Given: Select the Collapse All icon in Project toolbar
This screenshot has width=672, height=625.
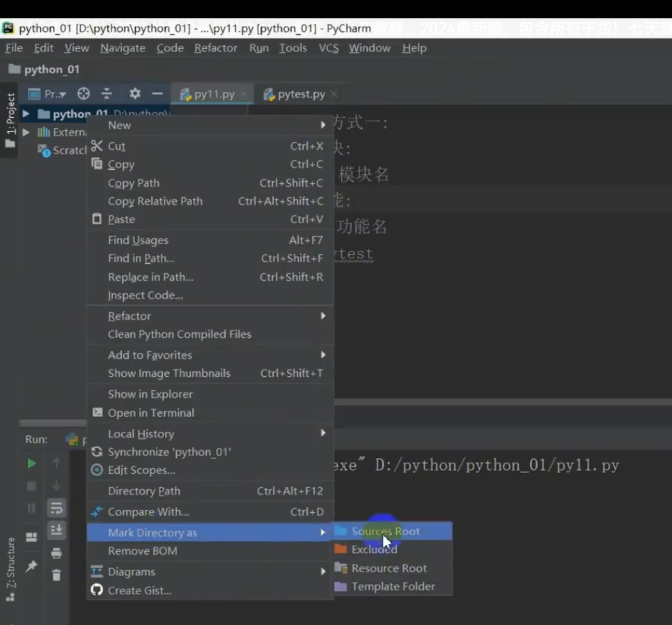Looking at the screenshot, I should [107, 93].
